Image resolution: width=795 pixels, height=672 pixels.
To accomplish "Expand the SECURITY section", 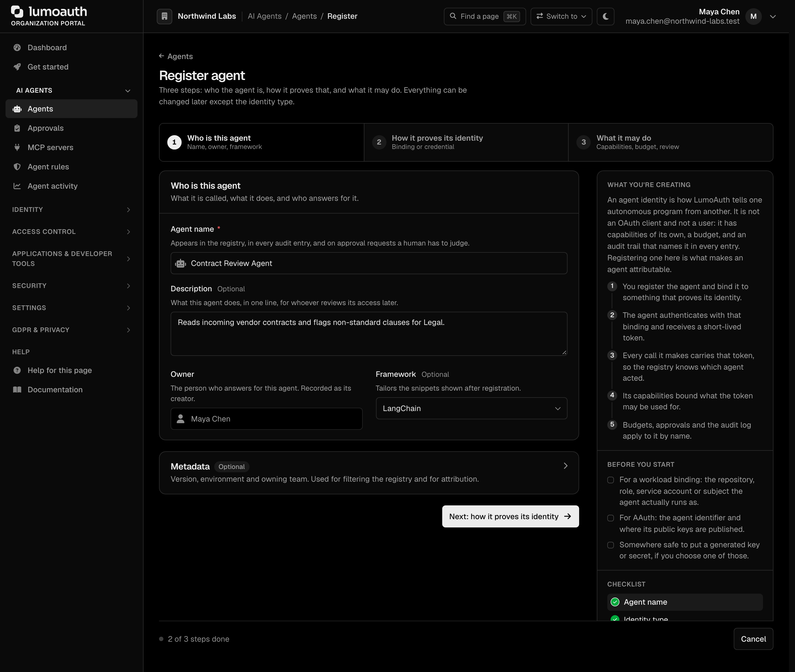I will click(x=71, y=286).
